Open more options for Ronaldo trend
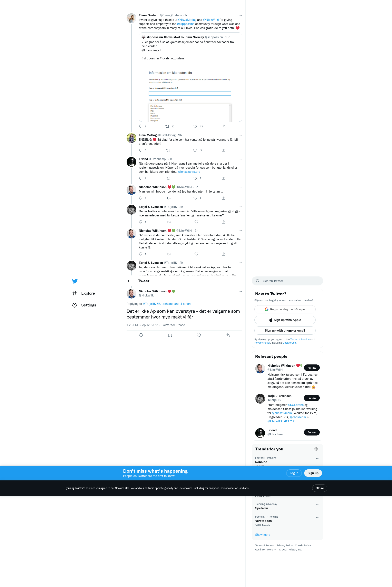 pos(318,459)
